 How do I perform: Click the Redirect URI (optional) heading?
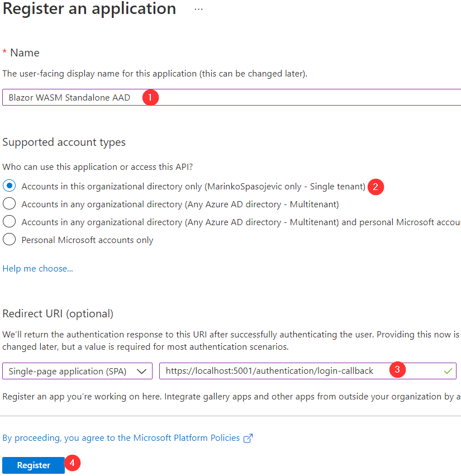point(58,313)
